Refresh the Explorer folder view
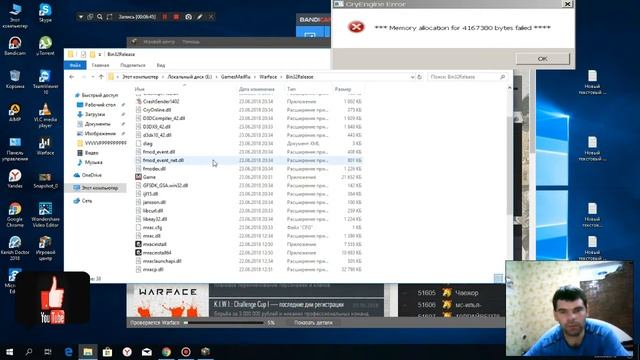 tap(419, 77)
